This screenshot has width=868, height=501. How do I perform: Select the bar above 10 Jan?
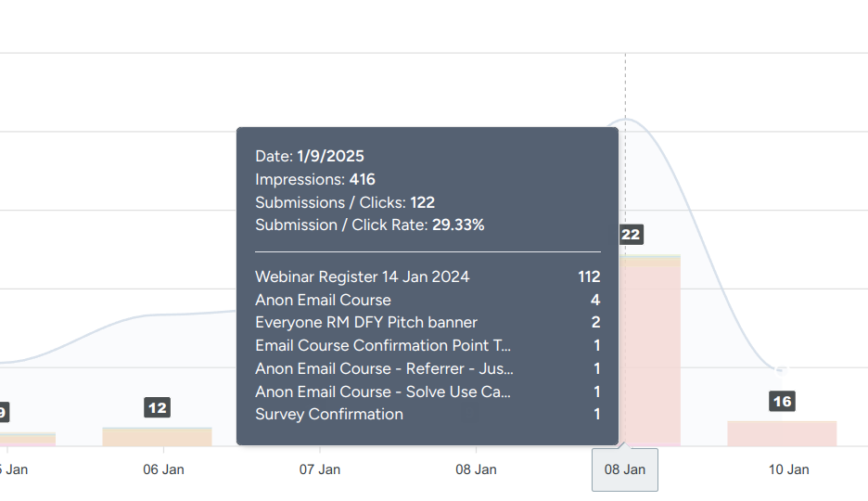[x=782, y=433]
